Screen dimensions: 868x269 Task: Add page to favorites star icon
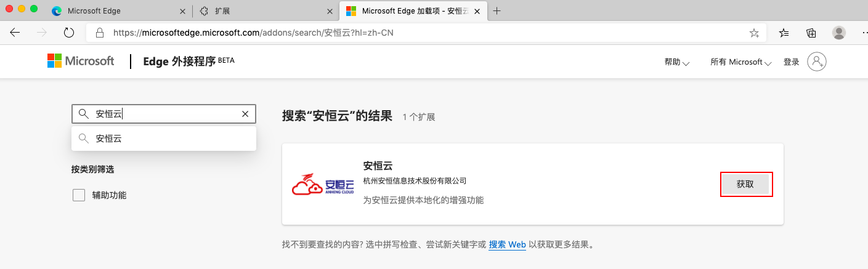pyautogui.click(x=754, y=33)
